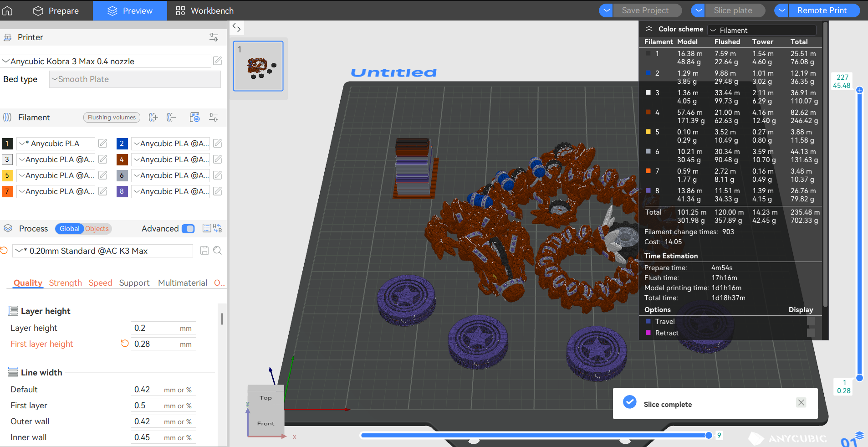Go to the Home screen icon
Image resolution: width=868 pixels, height=447 pixels.
[7, 10]
